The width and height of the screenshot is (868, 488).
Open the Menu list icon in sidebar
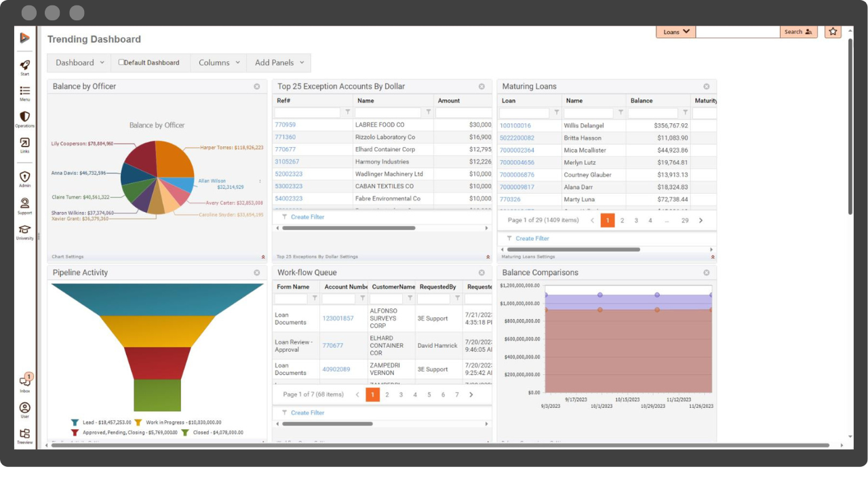(24, 92)
